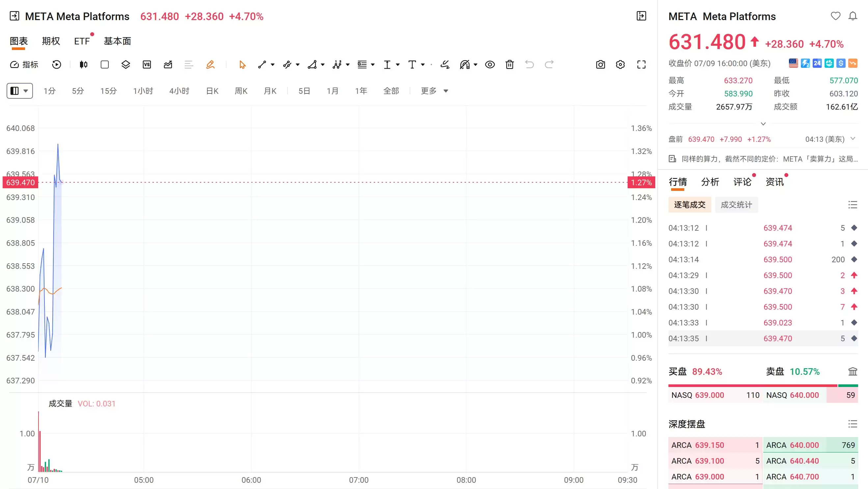
Task: Open the Fibonacci tool dropdown arrow
Action: pos(373,64)
